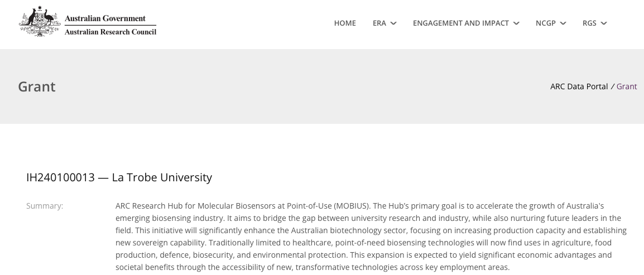This screenshot has height=275, width=644.
Task: Click the purple Grant breadcrumb link
Action: 627,86
